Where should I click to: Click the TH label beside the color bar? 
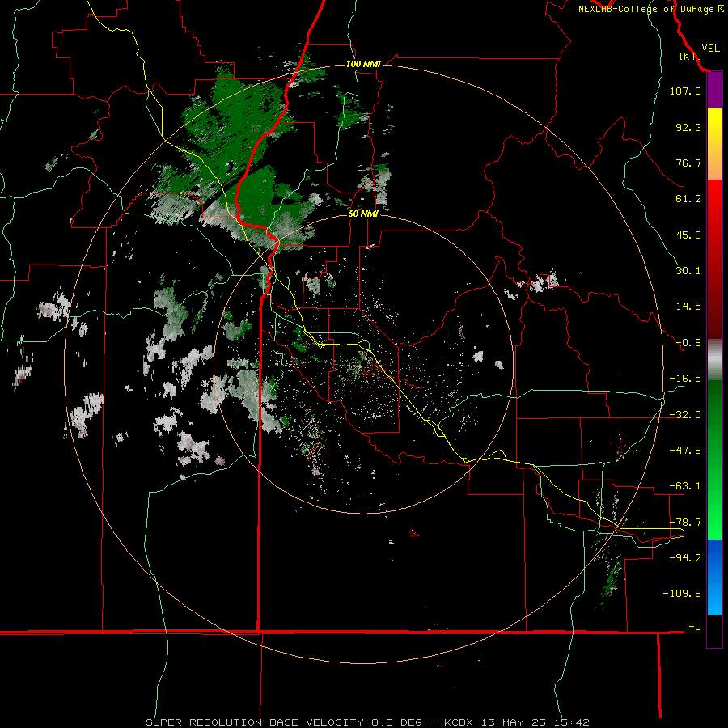tap(695, 629)
